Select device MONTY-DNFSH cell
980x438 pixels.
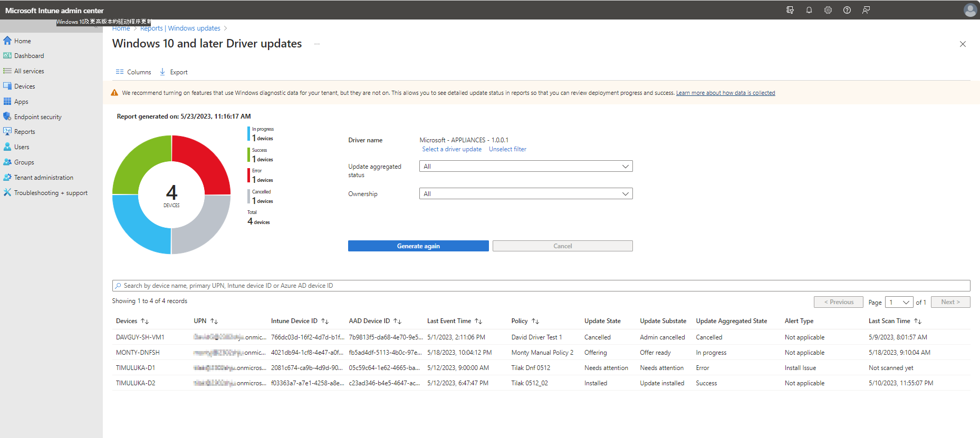pyautogui.click(x=138, y=353)
